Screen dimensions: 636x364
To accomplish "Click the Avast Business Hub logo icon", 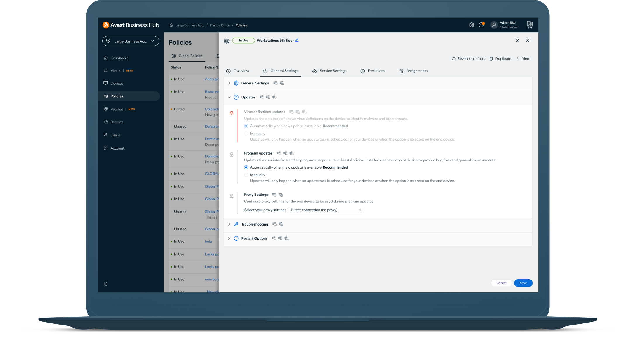I will click(106, 25).
